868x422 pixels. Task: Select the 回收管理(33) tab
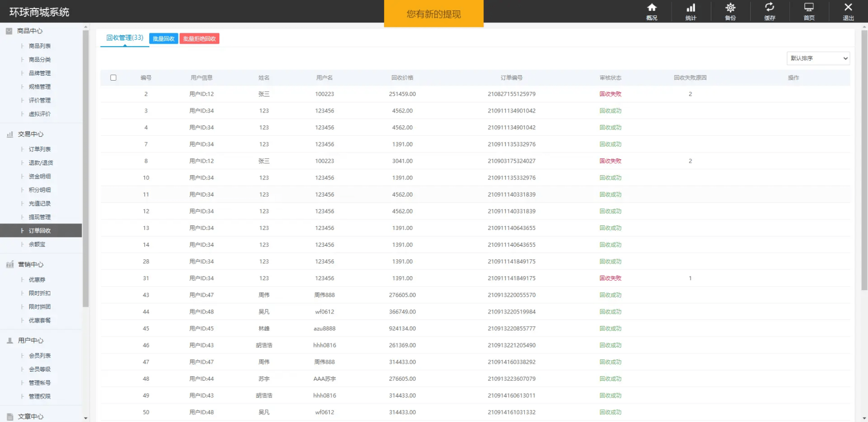pyautogui.click(x=125, y=38)
